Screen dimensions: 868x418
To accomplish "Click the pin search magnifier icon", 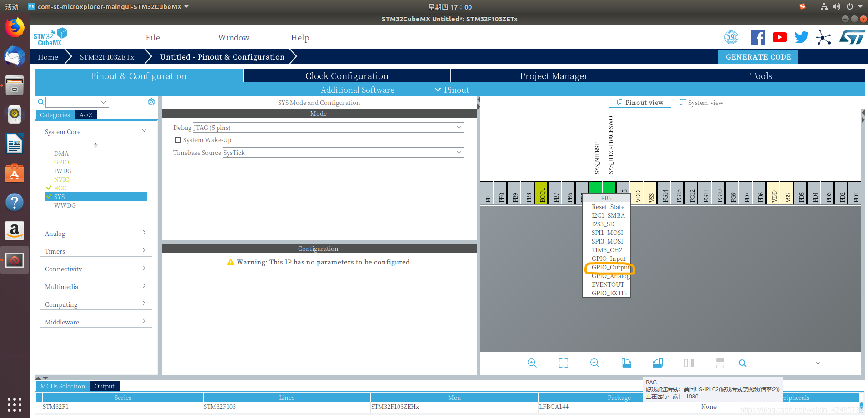I will 742,363.
